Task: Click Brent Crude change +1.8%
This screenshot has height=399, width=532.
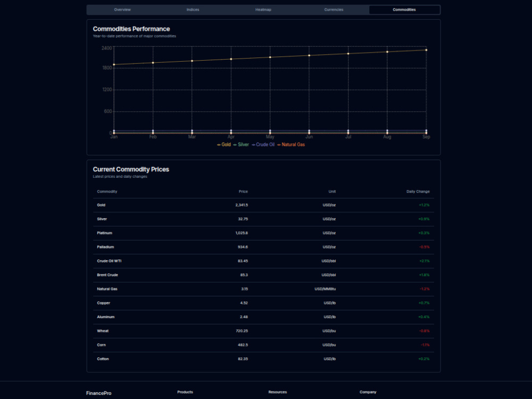Action: point(424,275)
